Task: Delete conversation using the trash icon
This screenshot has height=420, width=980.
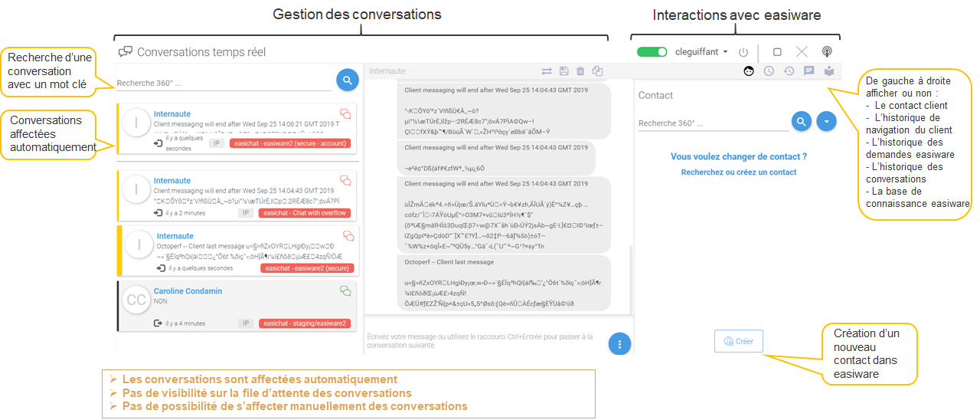Action: click(580, 71)
